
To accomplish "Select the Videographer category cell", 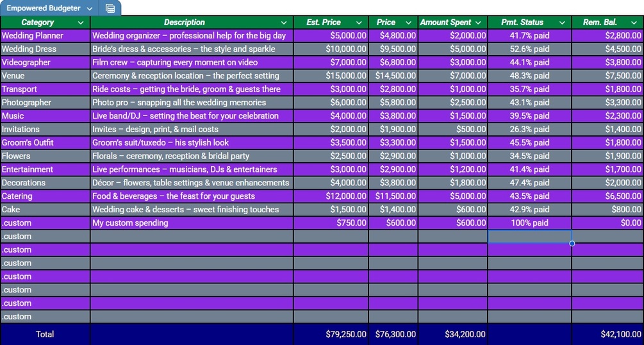I will click(x=45, y=62).
